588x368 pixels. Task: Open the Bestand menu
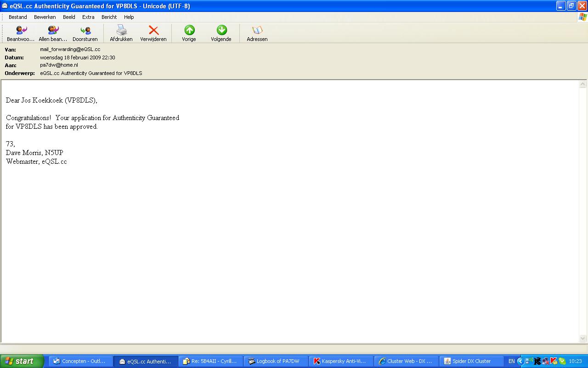(18, 17)
